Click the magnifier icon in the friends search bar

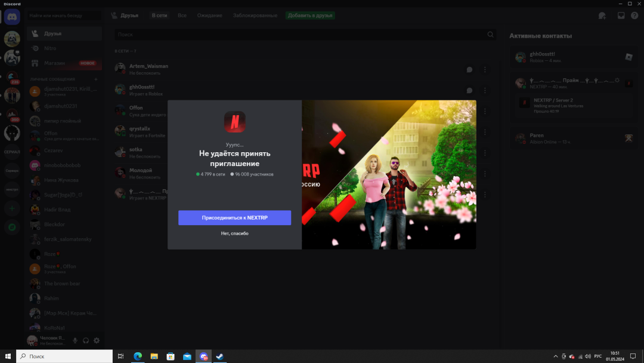tap(490, 35)
